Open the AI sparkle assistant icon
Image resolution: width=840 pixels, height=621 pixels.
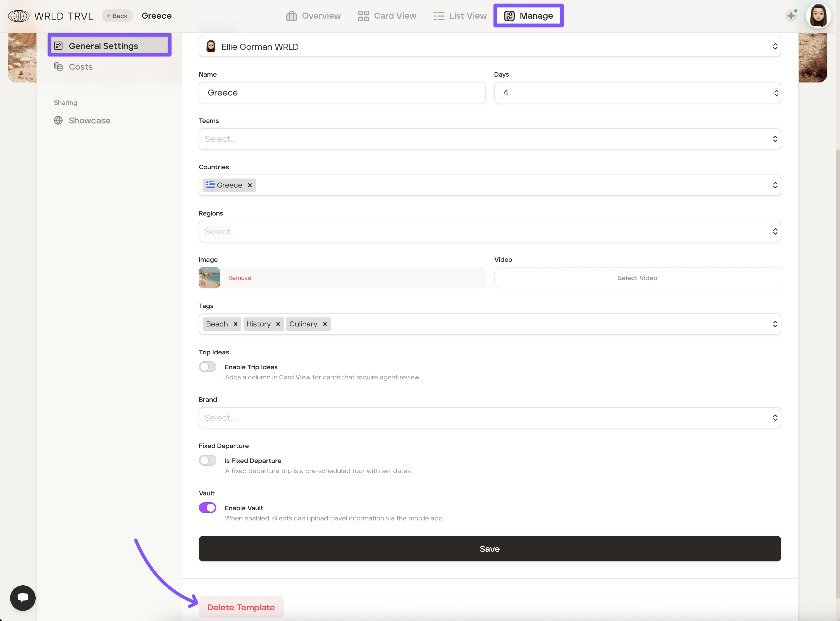coord(791,16)
